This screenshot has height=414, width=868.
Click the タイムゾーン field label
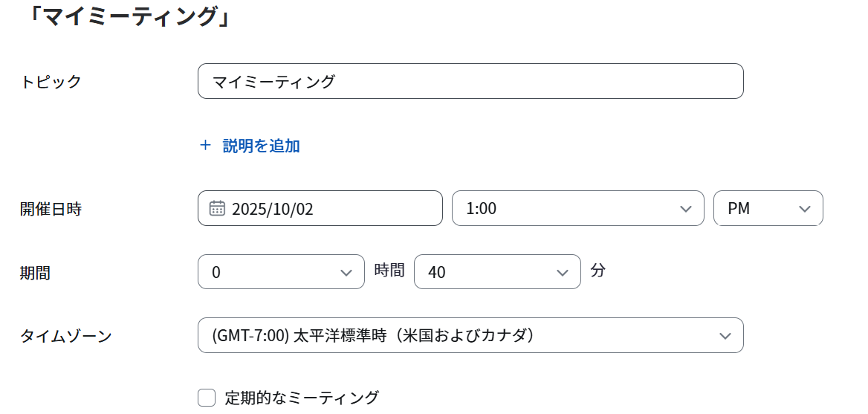tap(66, 336)
